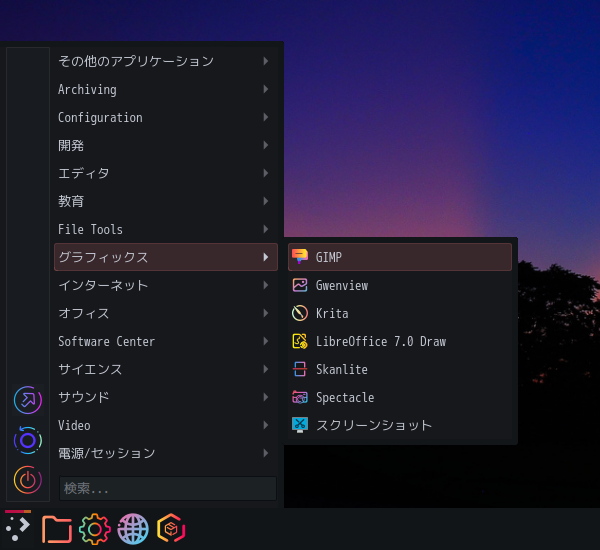Expand the File Tools submenu arrow
Screen dimensions: 600x550
pyautogui.click(x=266, y=229)
